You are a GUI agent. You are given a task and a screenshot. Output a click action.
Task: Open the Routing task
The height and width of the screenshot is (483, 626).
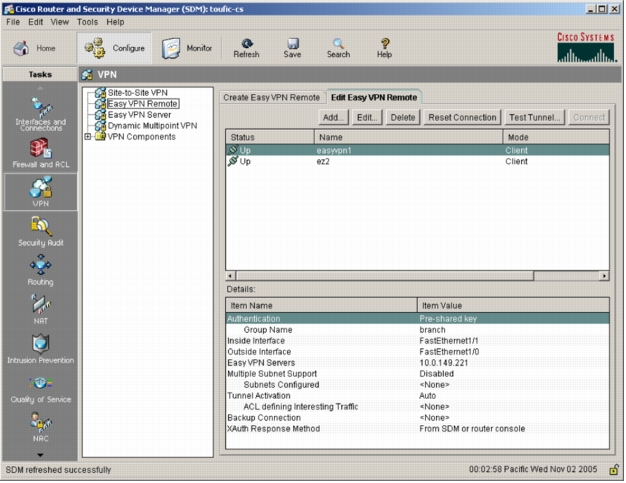click(x=40, y=270)
